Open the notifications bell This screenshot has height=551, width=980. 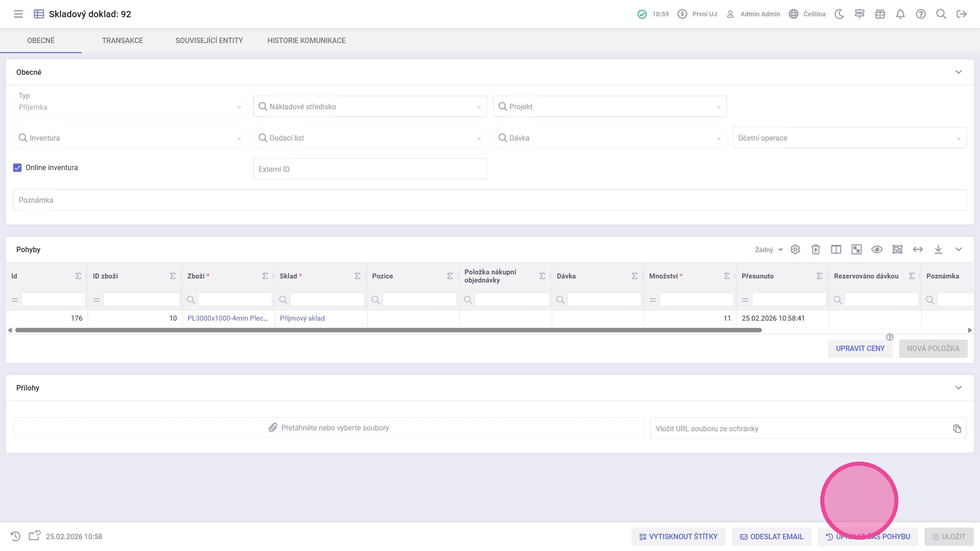tap(900, 14)
